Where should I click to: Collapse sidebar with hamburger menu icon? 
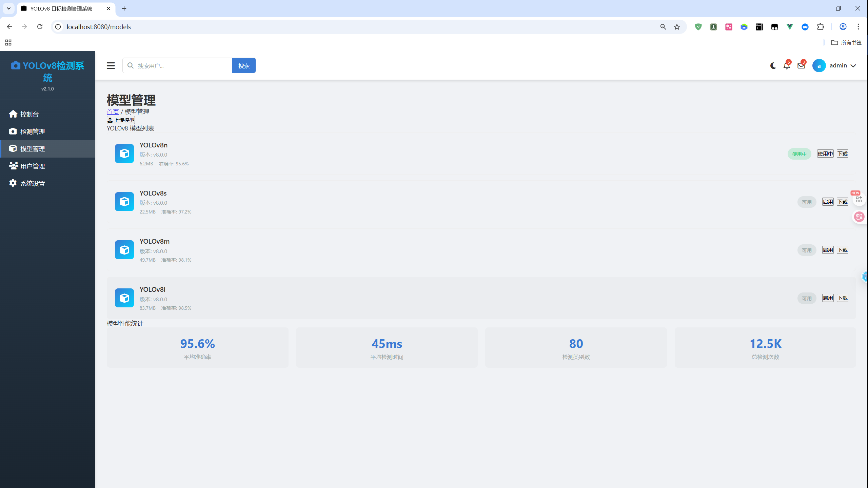tap(111, 66)
